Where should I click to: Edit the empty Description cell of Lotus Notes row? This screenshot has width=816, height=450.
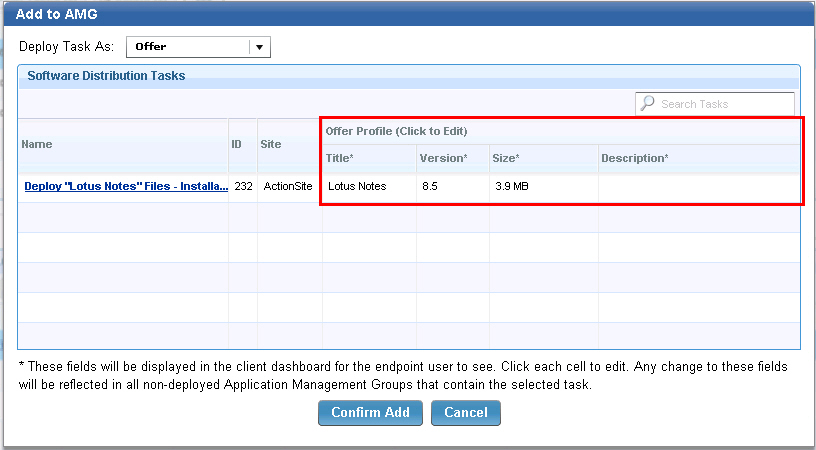(x=699, y=186)
